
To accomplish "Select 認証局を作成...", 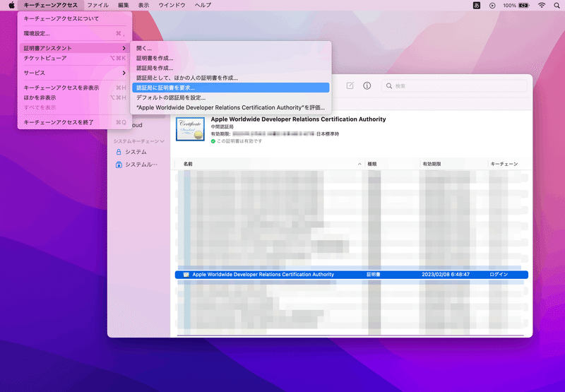I will tap(231, 68).
